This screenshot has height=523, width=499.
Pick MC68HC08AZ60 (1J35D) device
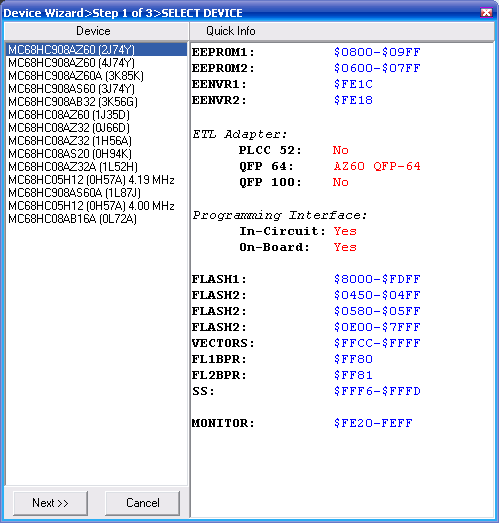(96, 115)
